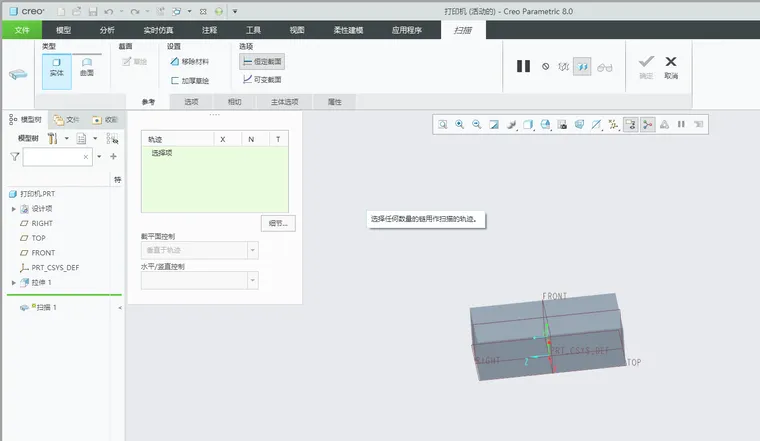
Task: Click the Refit view icon
Action: coord(443,125)
